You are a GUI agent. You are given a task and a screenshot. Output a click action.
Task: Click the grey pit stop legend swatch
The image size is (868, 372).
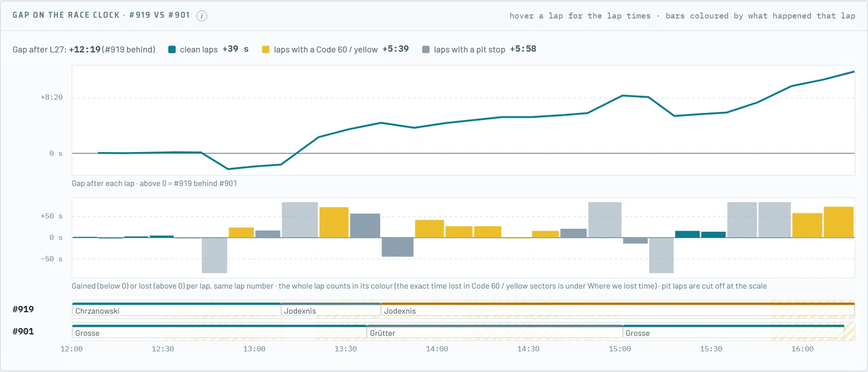coord(426,49)
